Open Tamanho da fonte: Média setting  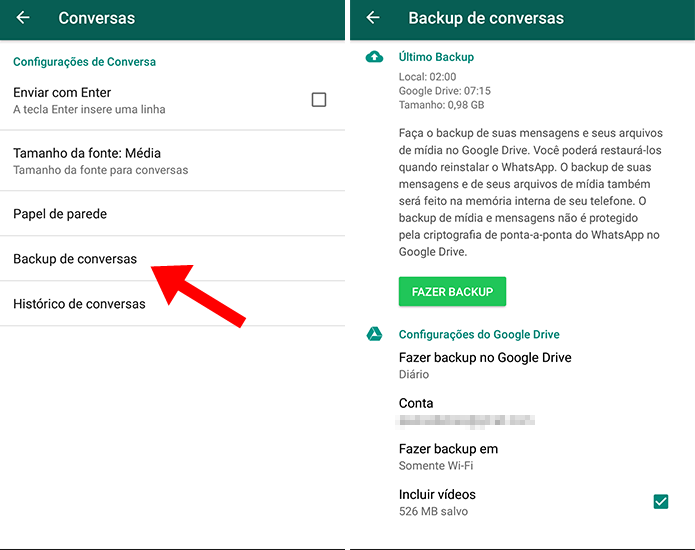(x=172, y=161)
